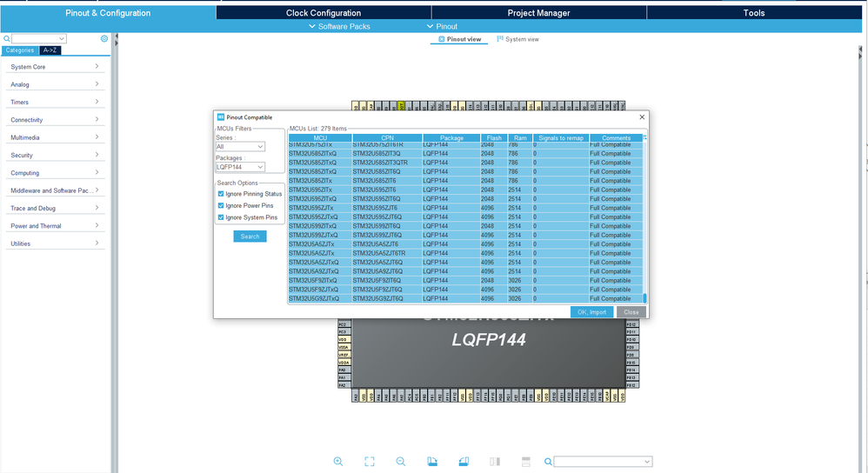
Task: Expand the Timers category
Action: pos(55,102)
